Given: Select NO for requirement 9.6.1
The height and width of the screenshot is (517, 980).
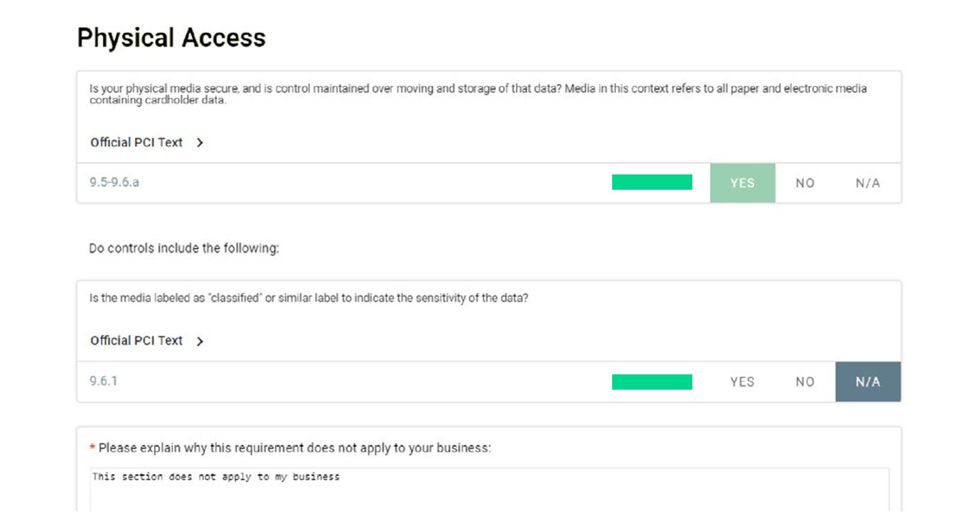Looking at the screenshot, I should tap(804, 381).
